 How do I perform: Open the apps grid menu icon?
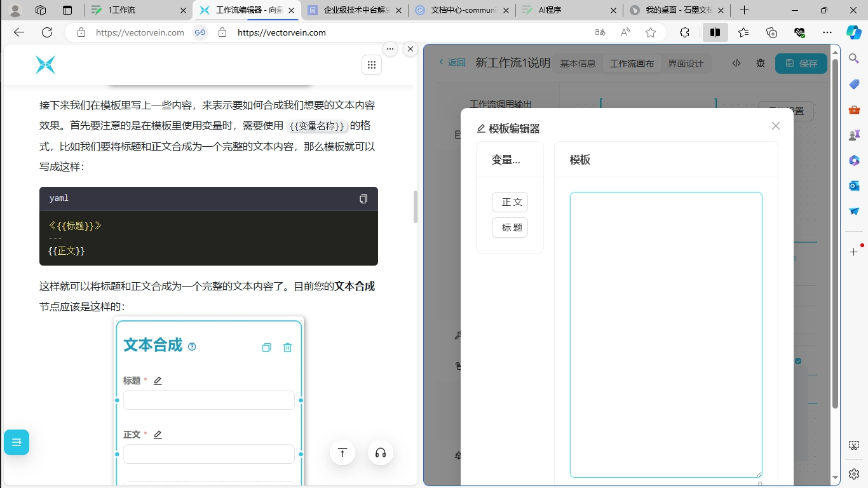click(x=372, y=65)
